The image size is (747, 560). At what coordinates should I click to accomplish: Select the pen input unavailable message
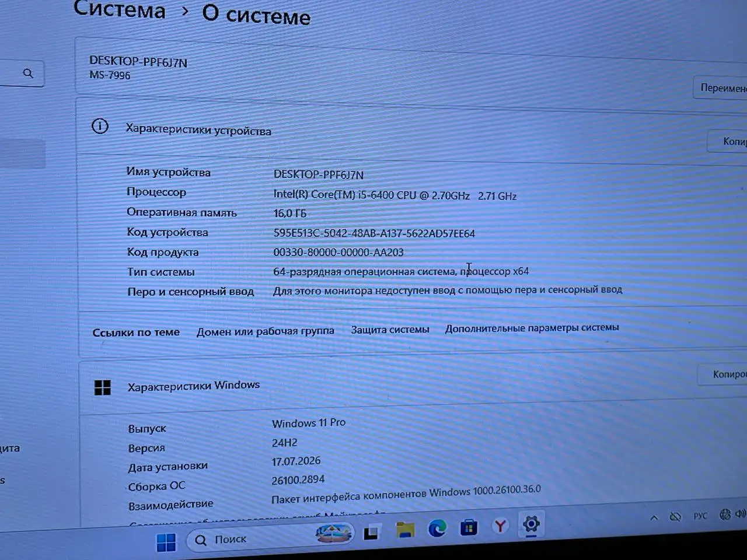[448, 290]
